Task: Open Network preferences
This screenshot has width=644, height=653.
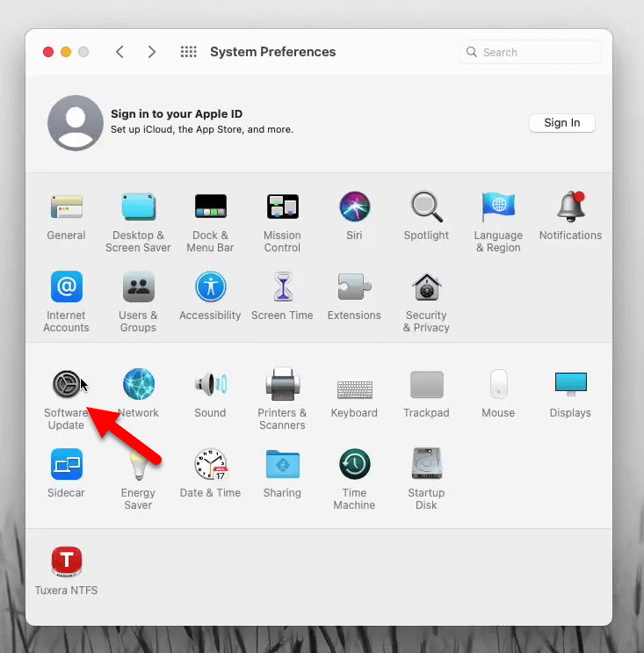Action: point(139,384)
